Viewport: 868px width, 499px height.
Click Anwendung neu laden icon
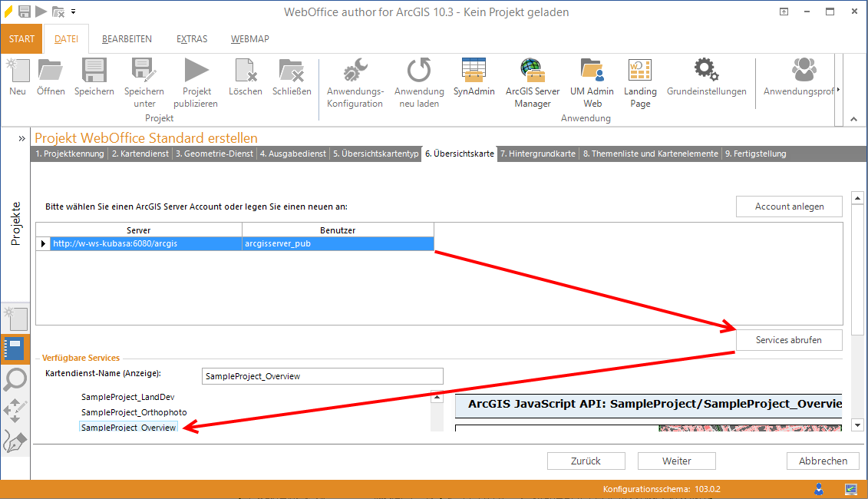tap(419, 71)
